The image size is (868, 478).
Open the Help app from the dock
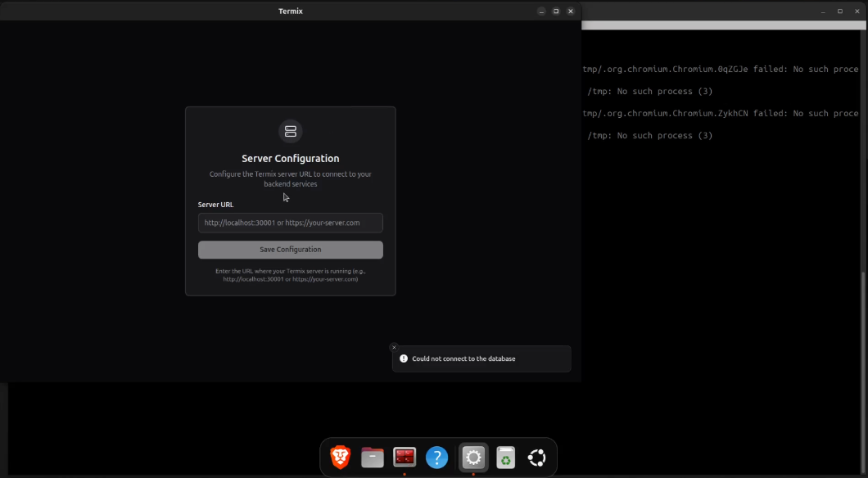point(437,458)
